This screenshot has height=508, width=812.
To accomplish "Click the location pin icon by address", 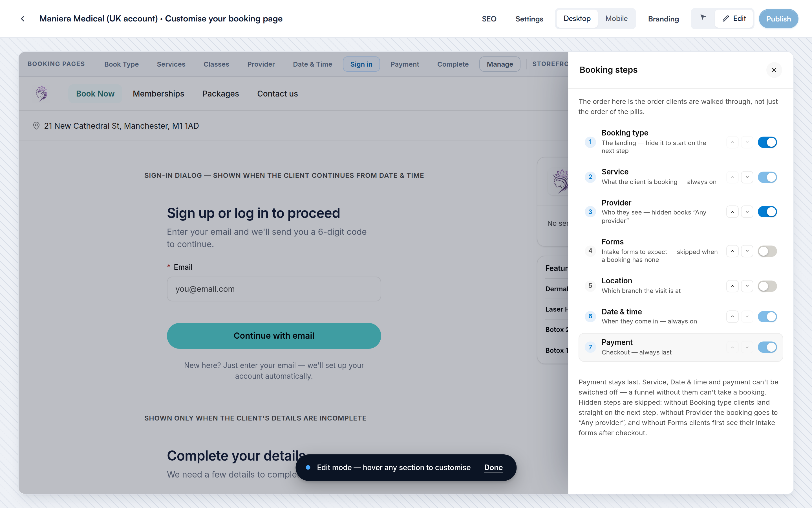I will click(x=36, y=126).
